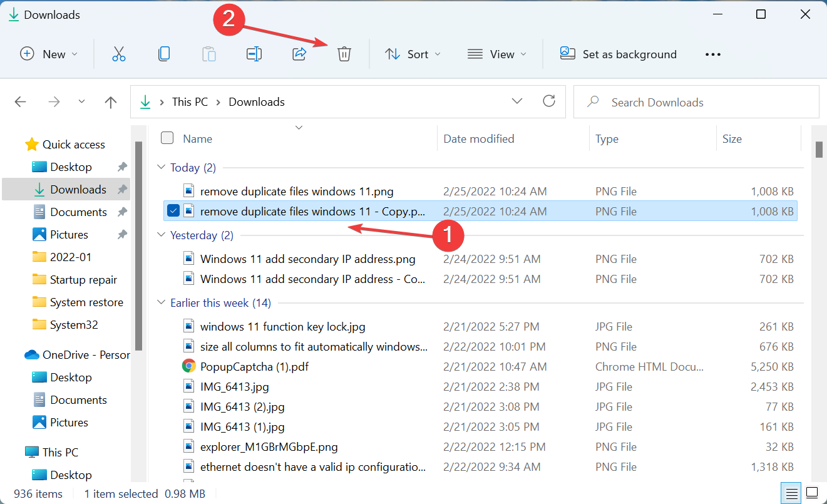Go up one folder level
827x504 pixels.
point(111,102)
